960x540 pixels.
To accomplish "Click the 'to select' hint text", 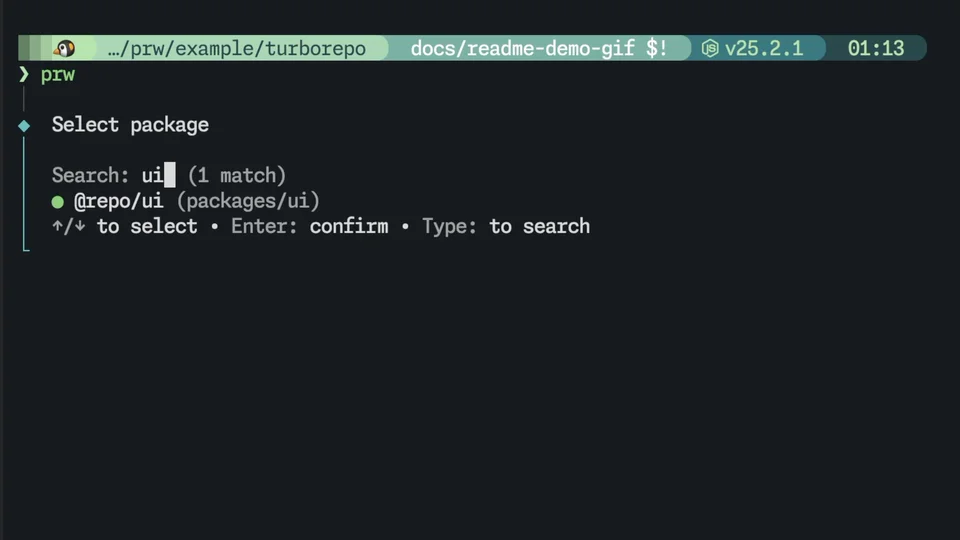I will 147,226.
